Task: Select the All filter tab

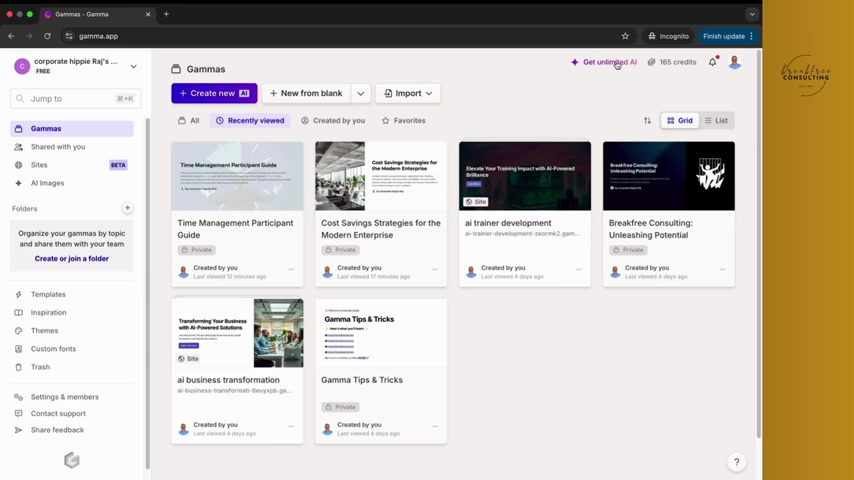Action: (189, 120)
